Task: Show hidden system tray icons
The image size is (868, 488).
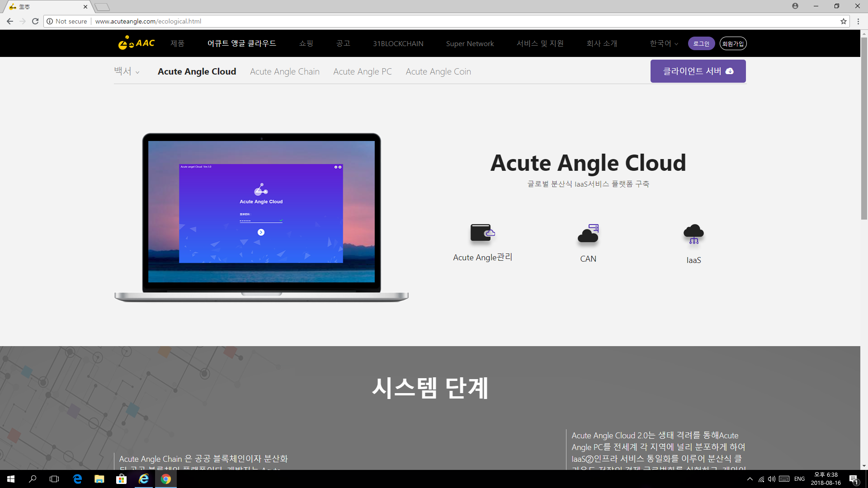Action: point(750,479)
